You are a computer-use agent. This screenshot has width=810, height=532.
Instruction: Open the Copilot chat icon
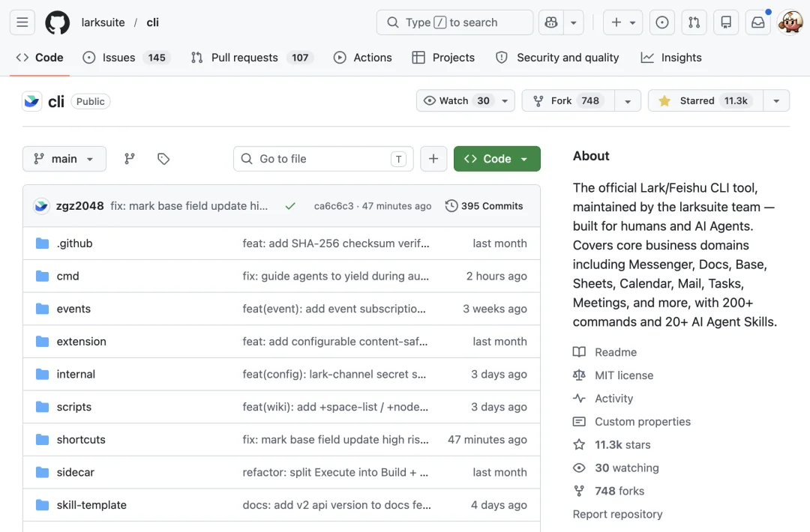pyautogui.click(x=551, y=22)
